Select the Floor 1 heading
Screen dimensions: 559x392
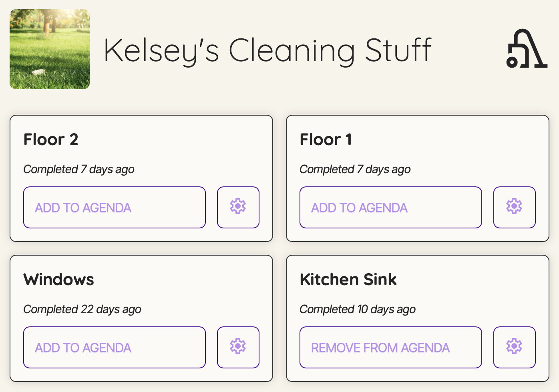[326, 140]
